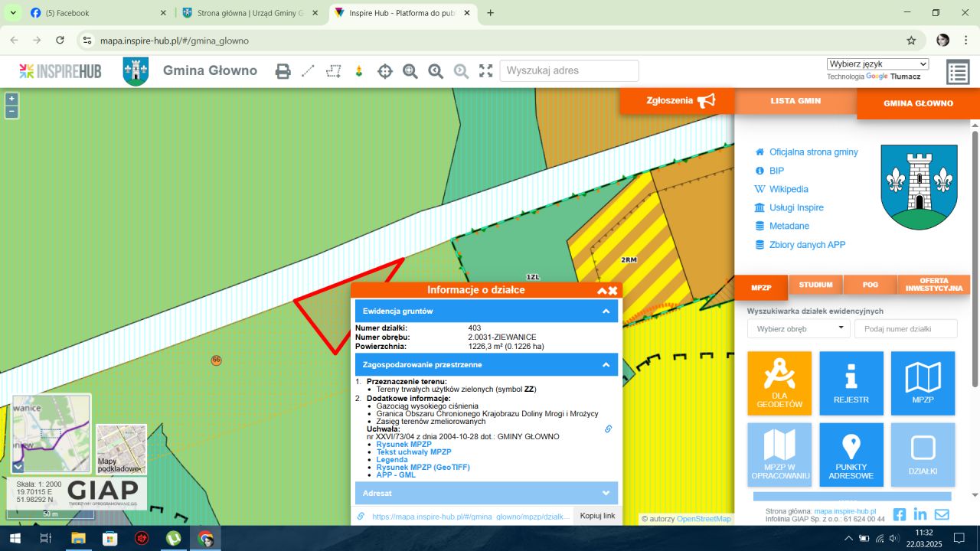Click the print map icon
This screenshot has height=551, width=980.
[x=283, y=71]
